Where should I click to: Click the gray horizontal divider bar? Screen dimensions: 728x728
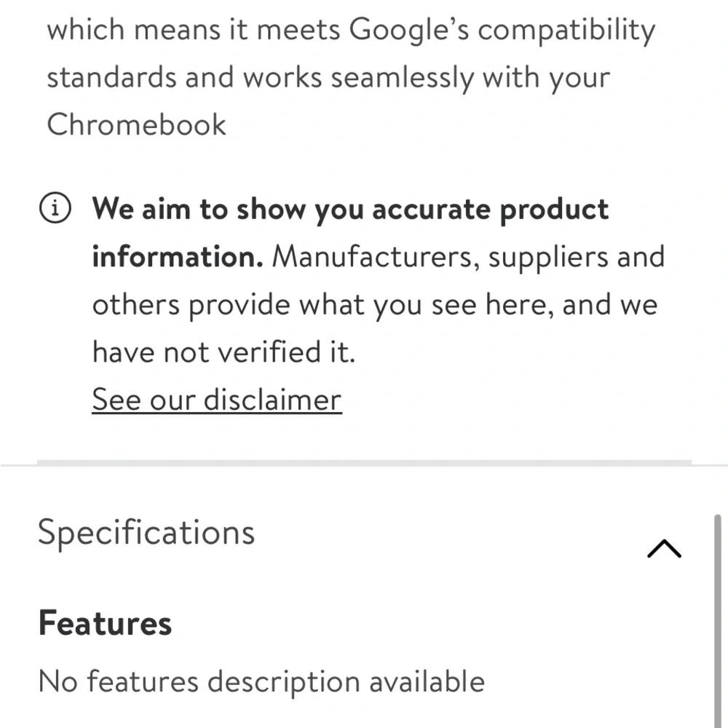point(364,463)
